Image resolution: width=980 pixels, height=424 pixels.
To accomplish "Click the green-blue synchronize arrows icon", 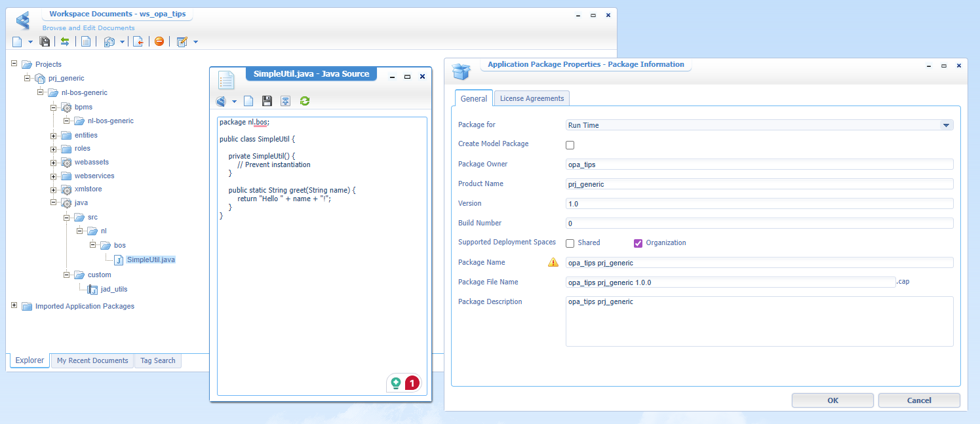I will 65,42.
